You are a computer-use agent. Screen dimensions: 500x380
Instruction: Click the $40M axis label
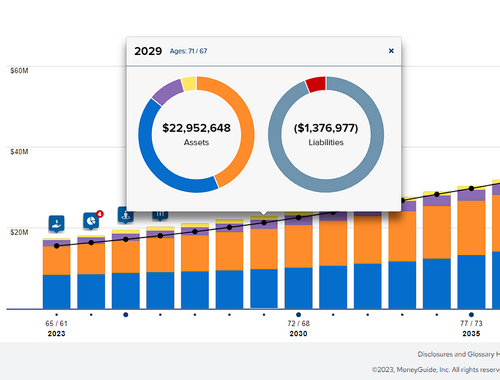pos(19,152)
